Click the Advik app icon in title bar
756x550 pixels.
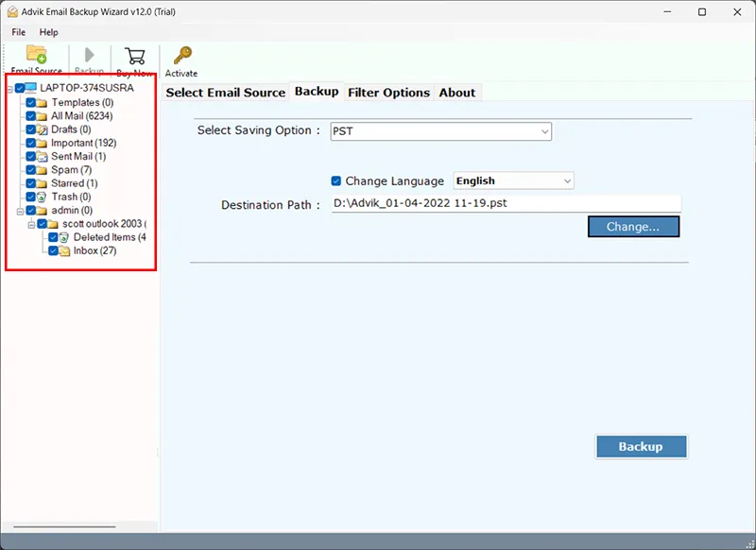12,11
